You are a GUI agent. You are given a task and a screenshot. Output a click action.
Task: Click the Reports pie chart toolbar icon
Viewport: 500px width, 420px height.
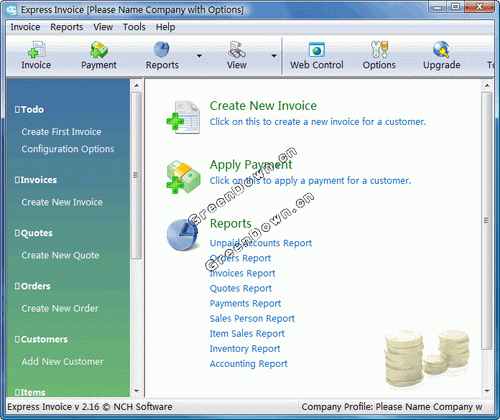point(162,50)
